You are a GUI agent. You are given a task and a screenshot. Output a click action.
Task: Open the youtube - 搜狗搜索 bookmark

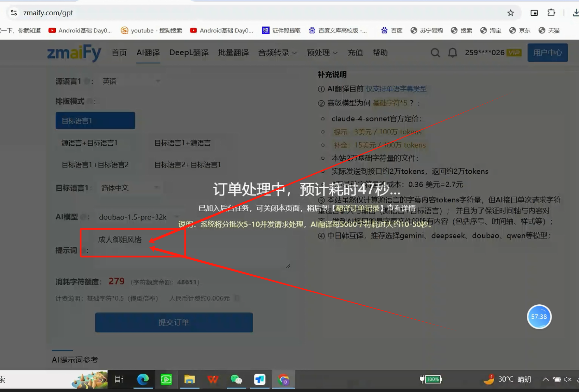151,30
